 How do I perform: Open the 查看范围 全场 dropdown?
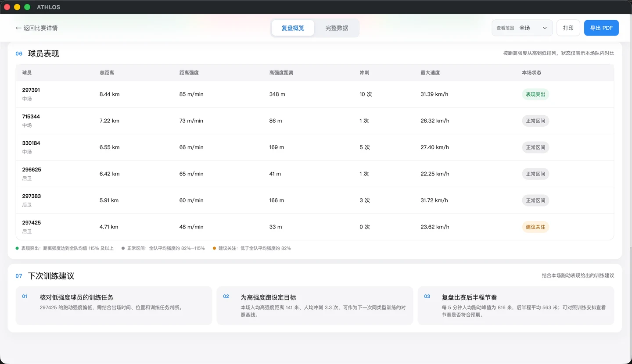[522, 28]
